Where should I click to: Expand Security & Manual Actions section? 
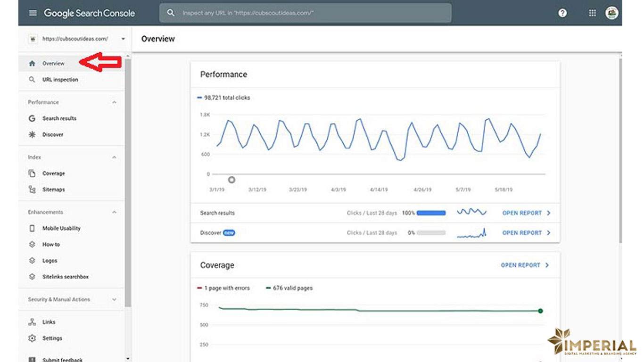coord(114,299)
